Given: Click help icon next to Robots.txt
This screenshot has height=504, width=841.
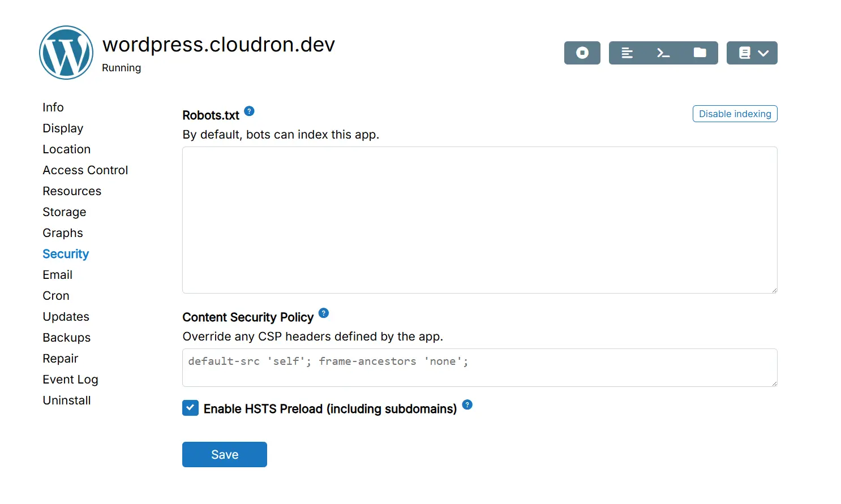Looking at the screenshot, I should coord(249,111).
